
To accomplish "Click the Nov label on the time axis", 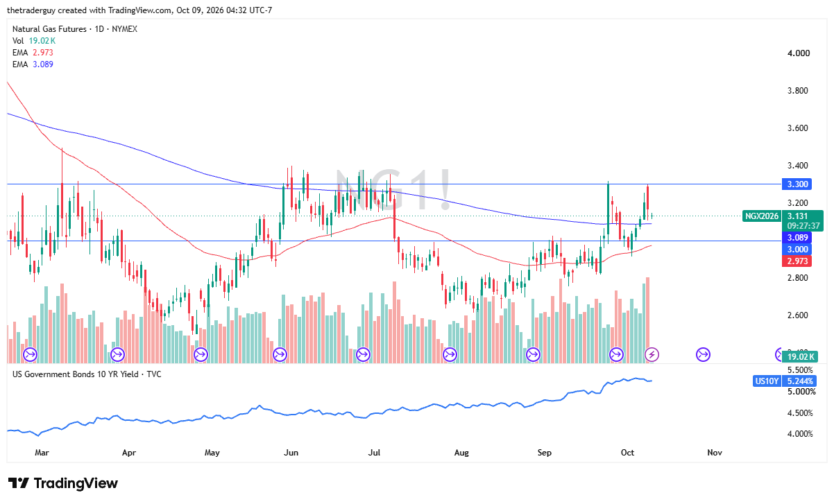I will point(715,453).
